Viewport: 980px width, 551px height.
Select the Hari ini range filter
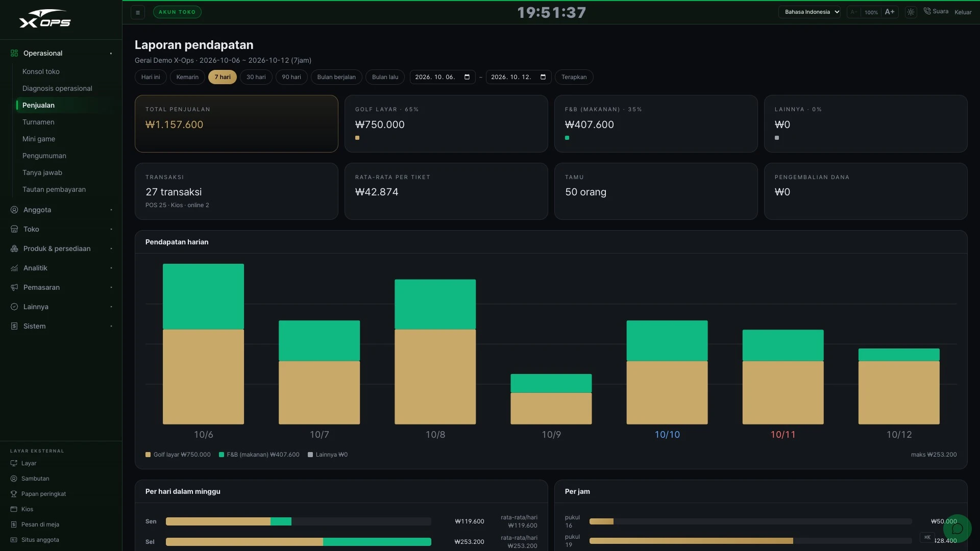tap(151, 77)
